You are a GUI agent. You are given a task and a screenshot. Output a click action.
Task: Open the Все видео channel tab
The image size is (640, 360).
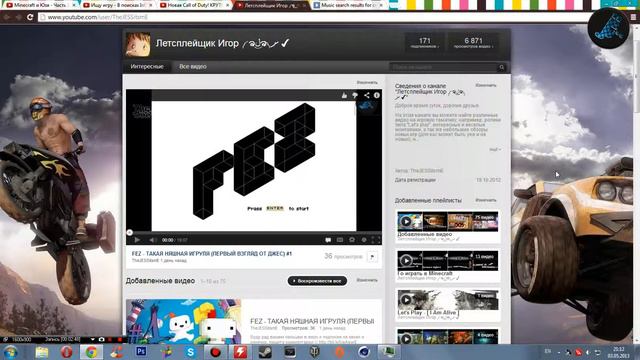pyautogui.click(x=193, y=67)
